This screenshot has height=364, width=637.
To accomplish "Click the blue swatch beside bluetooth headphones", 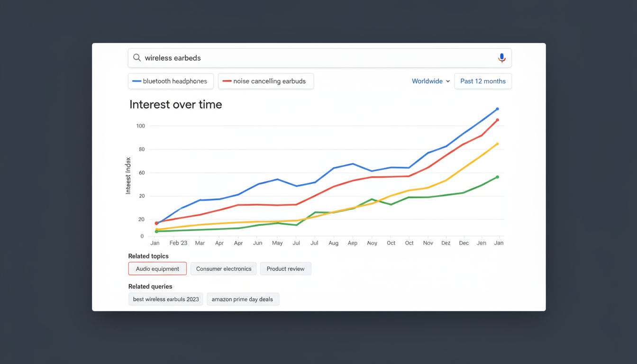I will [136, 81].
